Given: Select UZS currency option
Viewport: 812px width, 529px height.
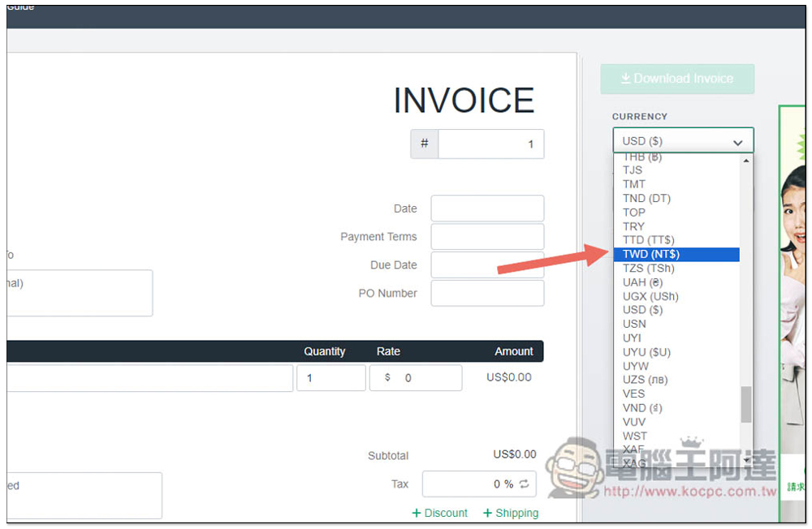Looking at the screenshot, I should click(676, 380).
